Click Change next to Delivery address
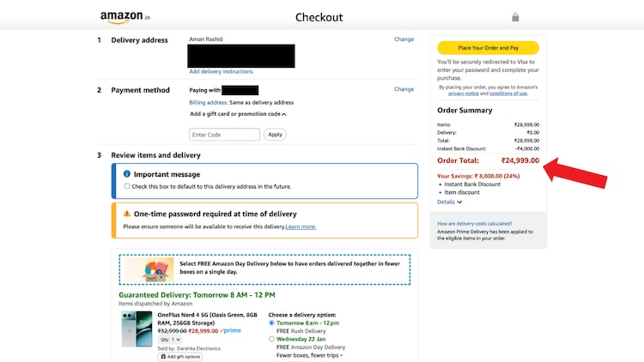The width and height of the screenshot is (644, 362). (404, 39)
